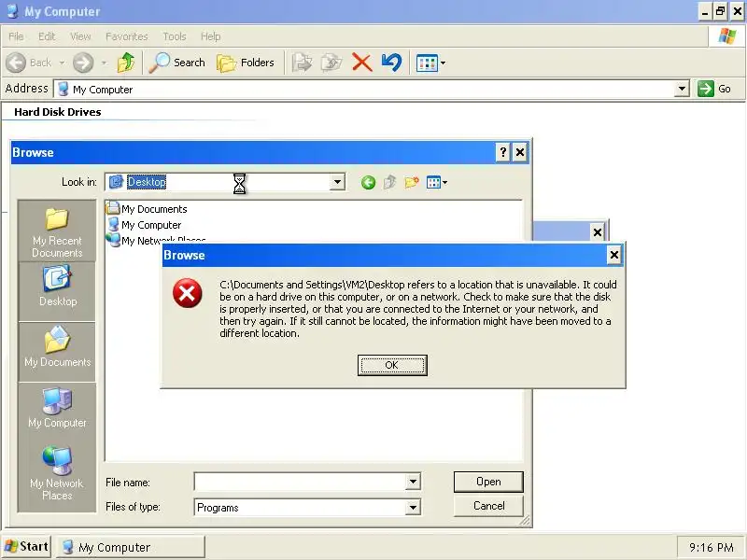Click the blue Undo arrow icon

click(391, 63)
